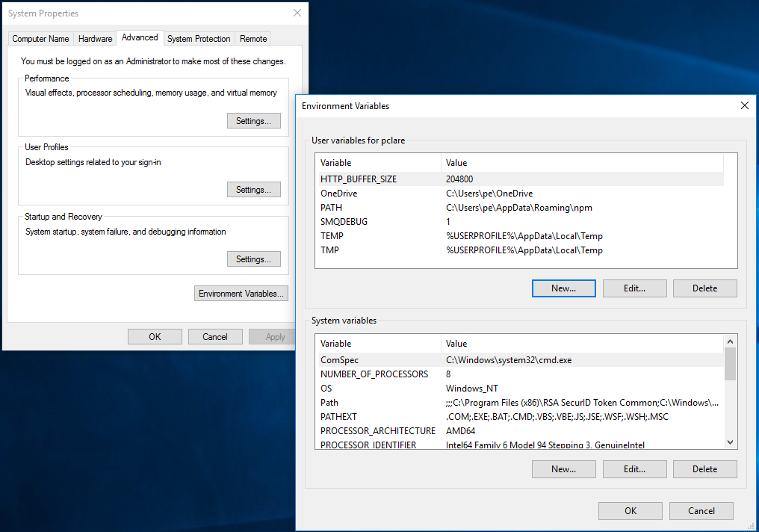The image size is (759, 532).
Task: Click the Environment Variables button
Action: pos(241,294)
